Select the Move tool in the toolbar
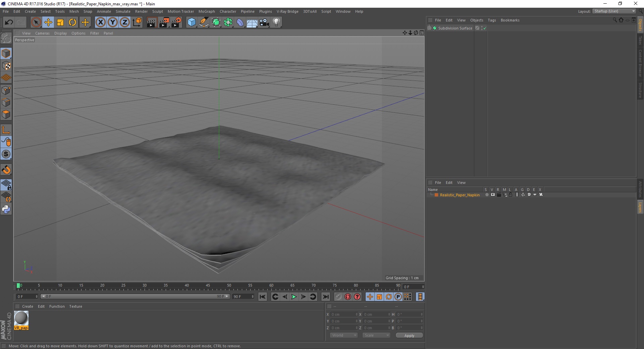The image size is (644, 349). [x=48, y=22]
